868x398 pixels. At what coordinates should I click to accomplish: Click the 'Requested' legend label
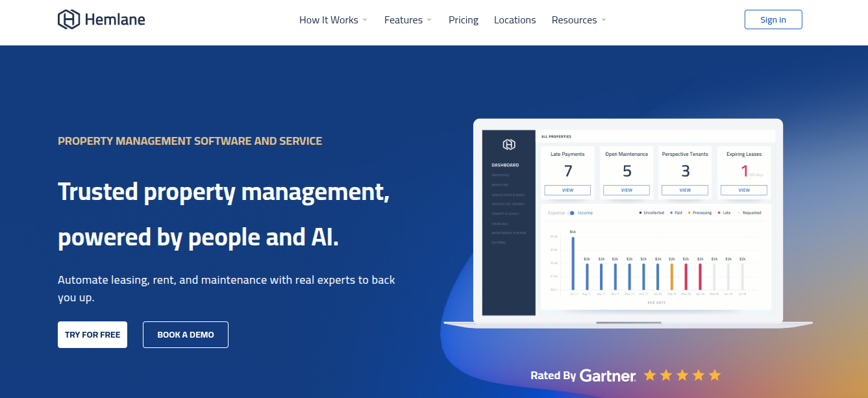click(752, 213)
